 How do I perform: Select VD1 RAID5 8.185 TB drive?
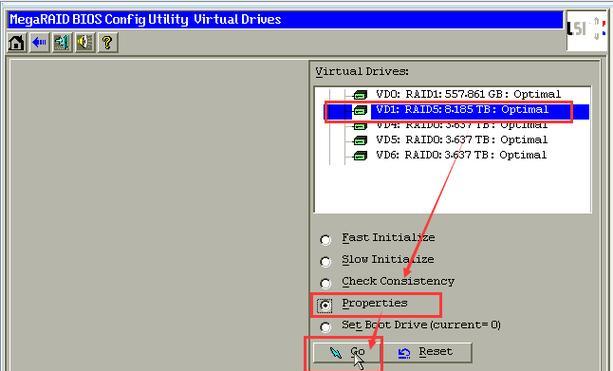click(462, 109)
